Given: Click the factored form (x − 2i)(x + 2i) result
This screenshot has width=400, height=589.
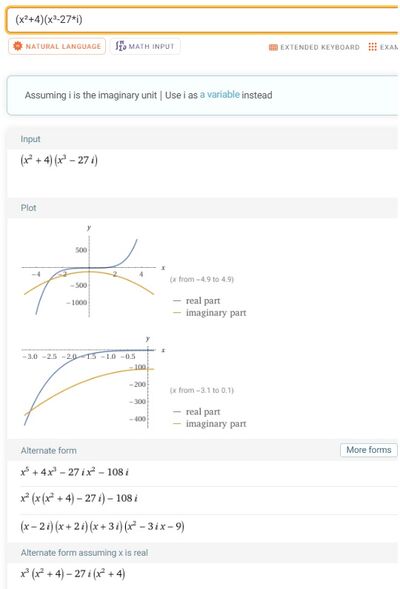Looking at the screenshot, I should (x=102, y=526).
